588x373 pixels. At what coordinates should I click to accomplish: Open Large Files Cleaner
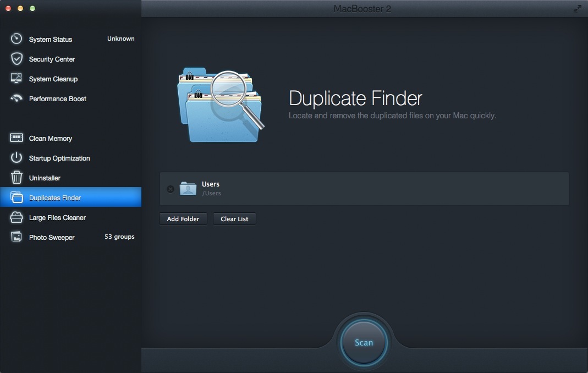[70, 217]
